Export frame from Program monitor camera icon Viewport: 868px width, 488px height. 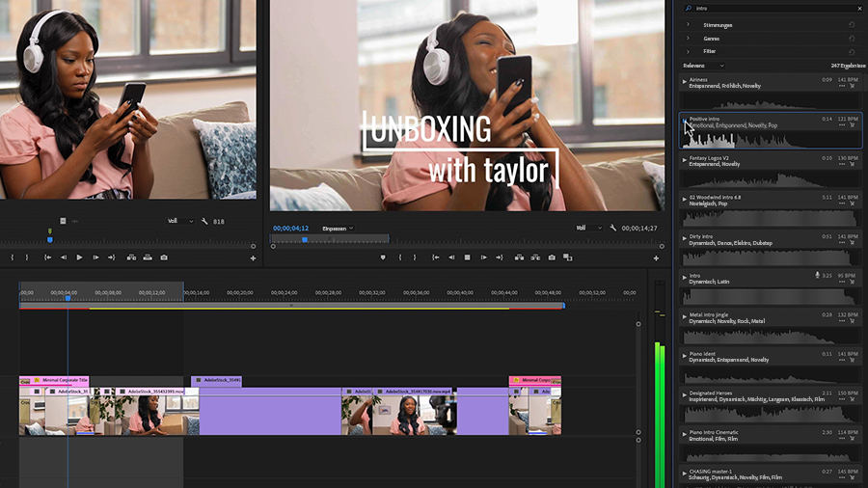click(x=552, y=258)
